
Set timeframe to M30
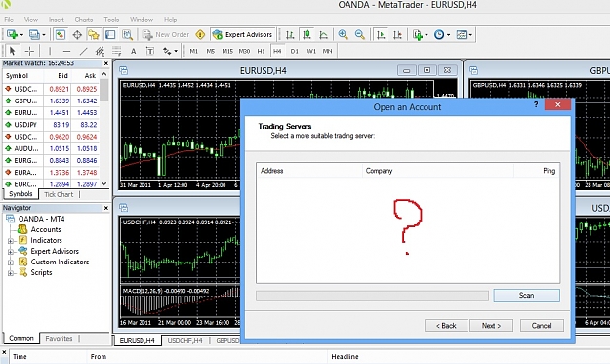(x=244, y=51)
